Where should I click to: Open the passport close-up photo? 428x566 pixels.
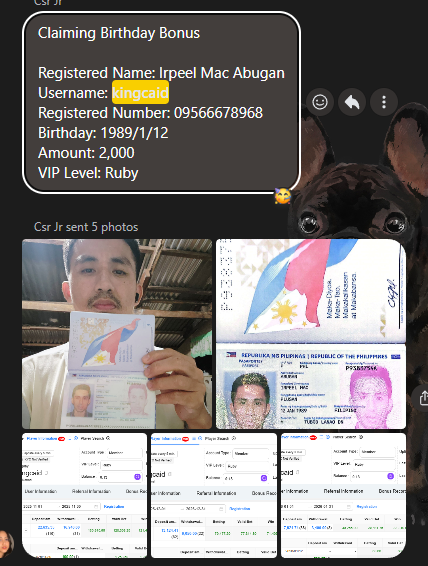[311, 334]
